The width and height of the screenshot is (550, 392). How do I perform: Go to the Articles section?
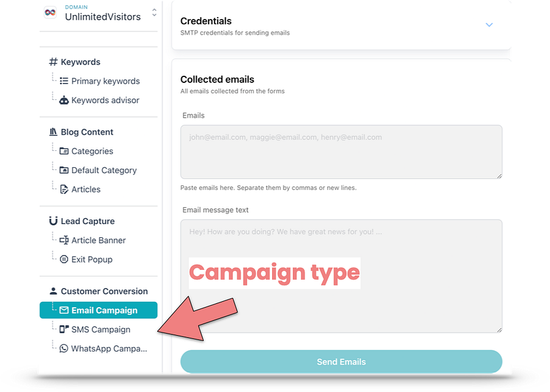[x=86, y=189]
